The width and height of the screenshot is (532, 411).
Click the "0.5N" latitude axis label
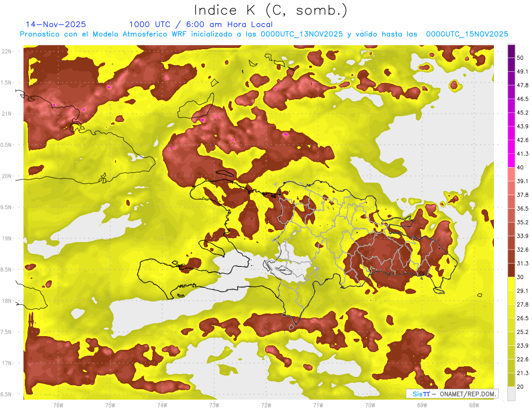click(x=7, y=145)
